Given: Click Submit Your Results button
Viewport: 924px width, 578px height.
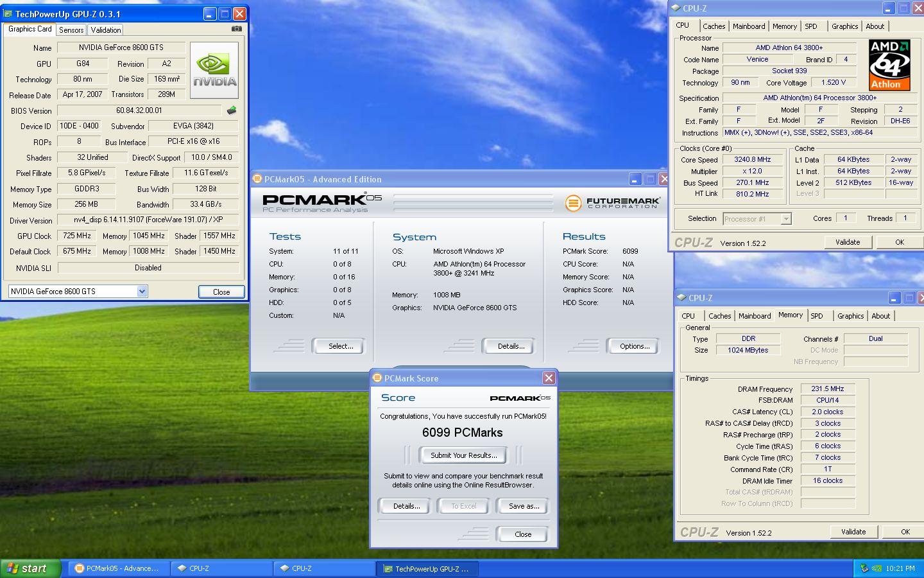Looking at the screenshot, I should 463,455.
